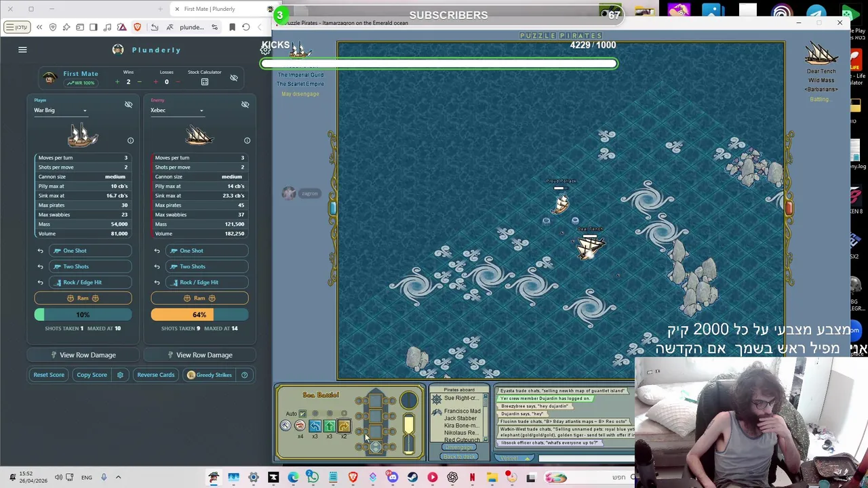The width and height of the screenshot is (868, 488).
Task: Click the Reset Score button
Action: click(49, 375)
